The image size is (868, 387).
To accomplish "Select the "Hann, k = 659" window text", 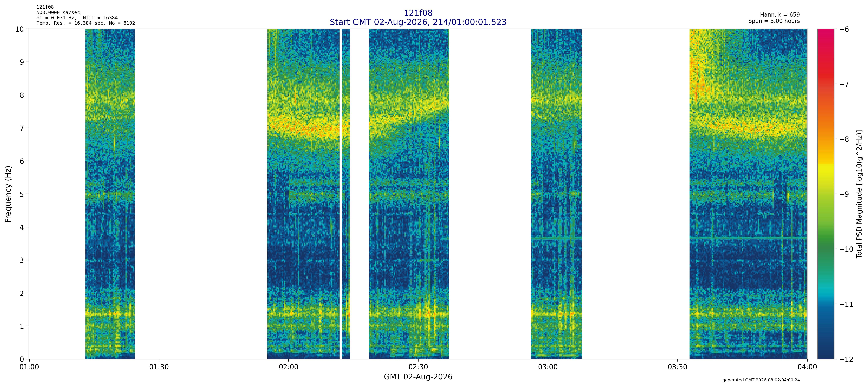I will click(780, 15).
